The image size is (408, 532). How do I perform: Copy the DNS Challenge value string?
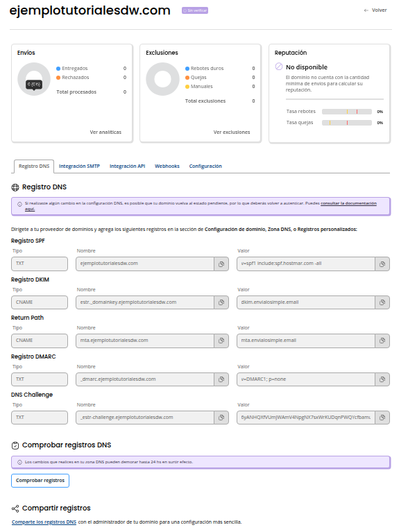coord(382,418)
